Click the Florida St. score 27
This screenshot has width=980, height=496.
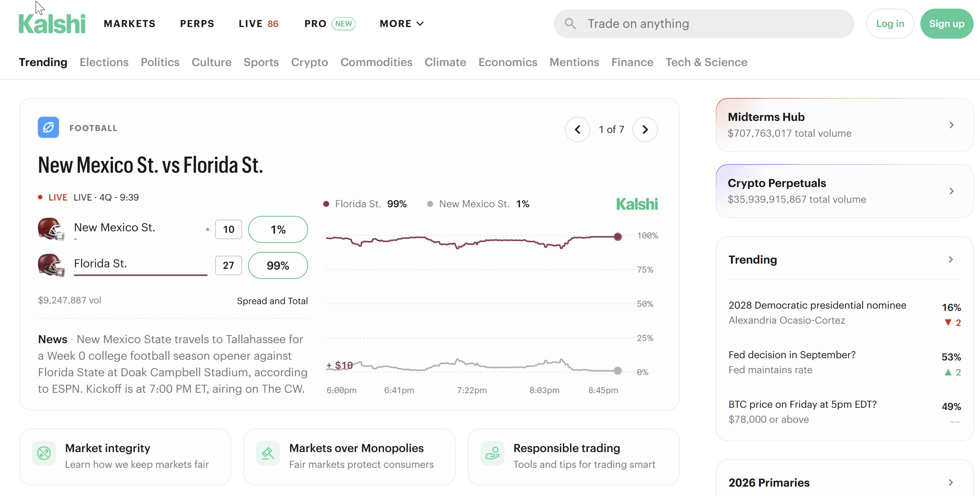tap(228, 265)
